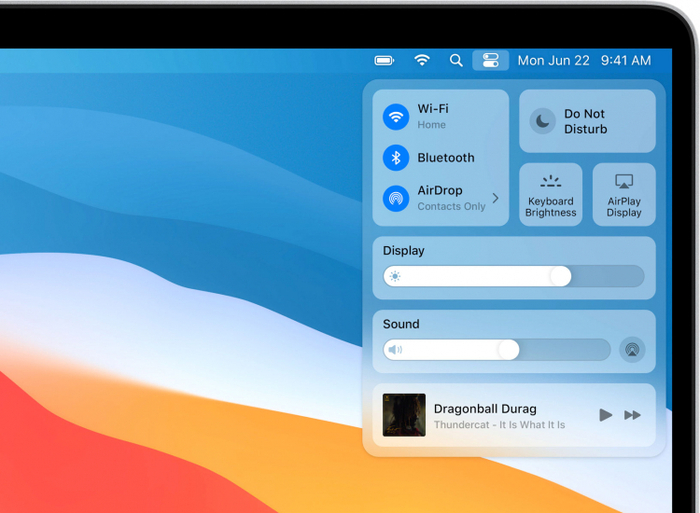Image resolution: width=700 pixels, height=513 pixels.
Task: Click the album artwork thumbnail
Action: click(404, 415)
